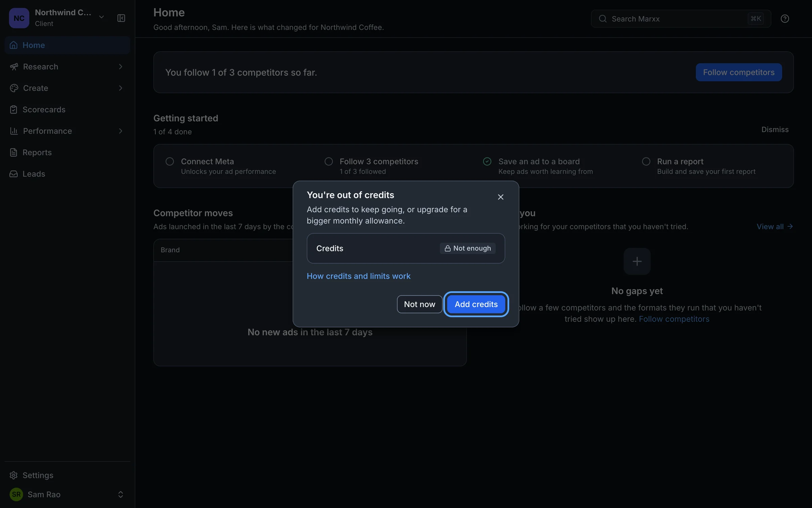Screen dimensions: 812x508
Task: Click the Follow competitors blue button
Action: 739,72
